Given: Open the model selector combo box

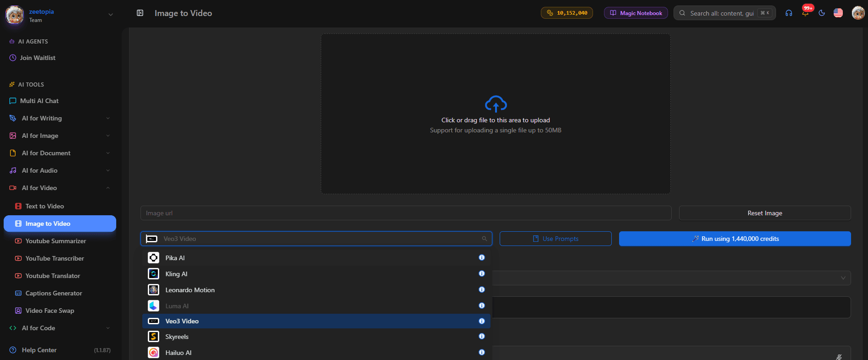Looking at the screenshot, I should click(x=316, y=239).
